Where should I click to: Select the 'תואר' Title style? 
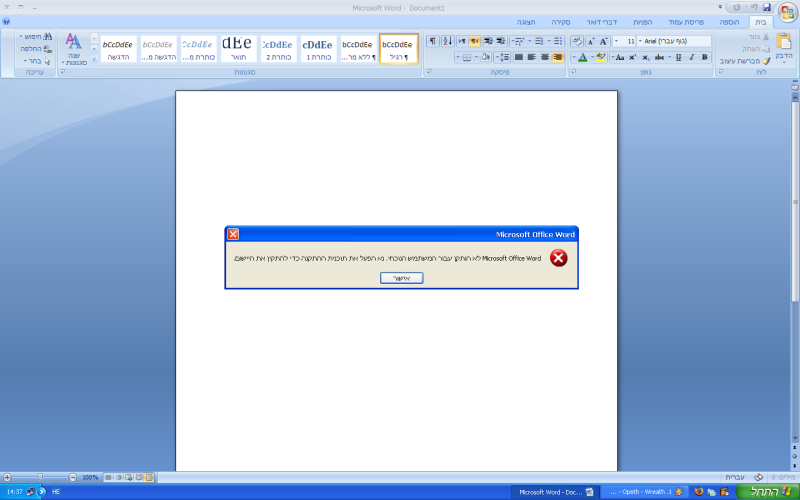point(238,49)
